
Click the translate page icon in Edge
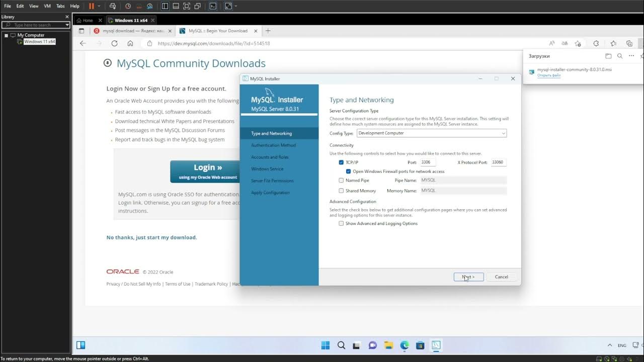(x=565, y=43)
